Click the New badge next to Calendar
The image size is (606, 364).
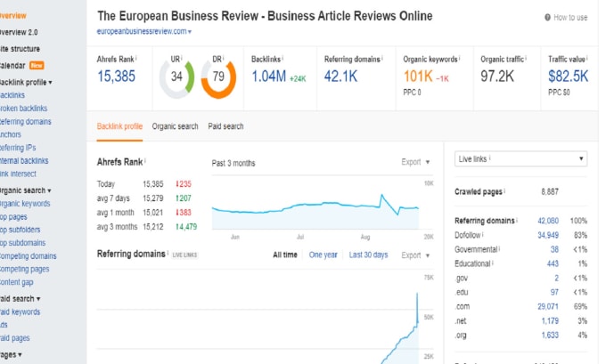click(37, 66)
